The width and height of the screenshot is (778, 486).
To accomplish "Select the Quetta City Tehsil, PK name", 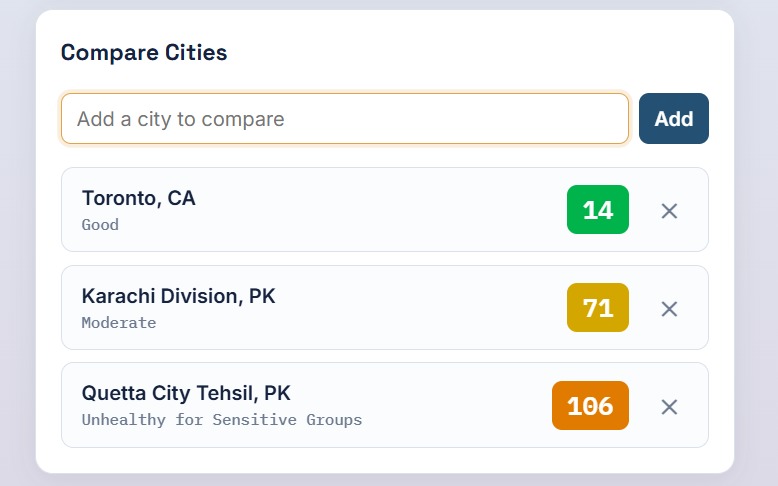I will click(x=186, y=393).
